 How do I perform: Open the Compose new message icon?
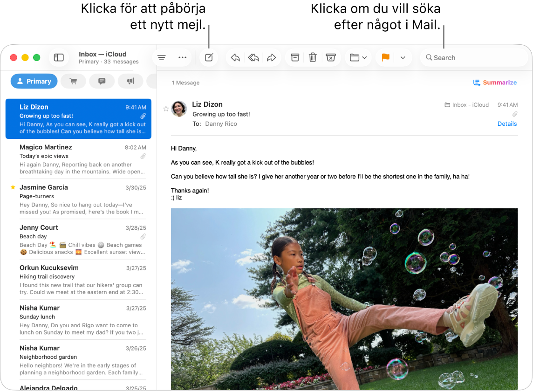tap(208, 57)
